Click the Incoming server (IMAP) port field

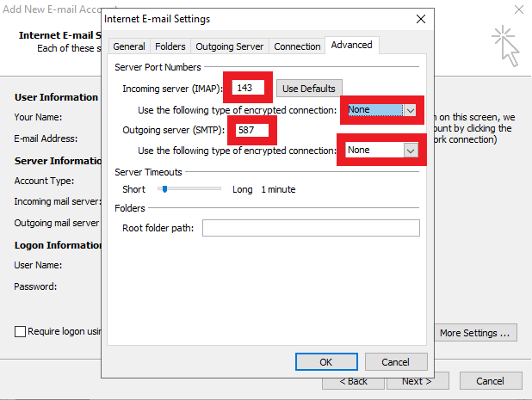point(250,88)
